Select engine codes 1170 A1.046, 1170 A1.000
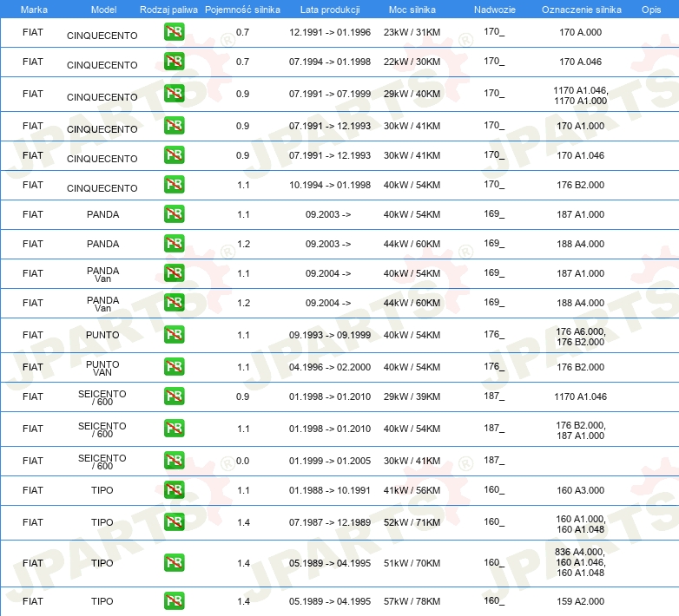Viewport: 679px width, 616px height. [x=581, y=95]
